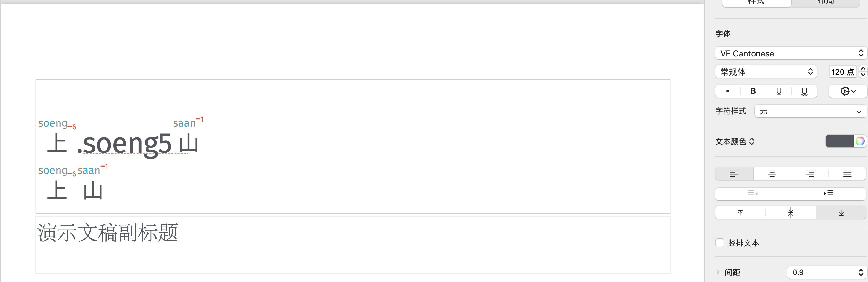Screen dimensions: 868x282
Task: Apply underline to selected text
Action: click(779, 91)
